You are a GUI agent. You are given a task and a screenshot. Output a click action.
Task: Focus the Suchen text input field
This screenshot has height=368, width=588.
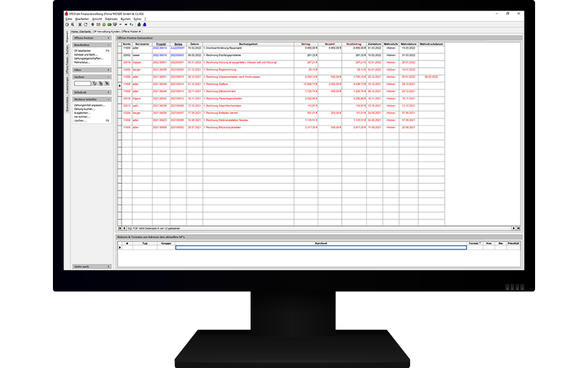[82, 83]
